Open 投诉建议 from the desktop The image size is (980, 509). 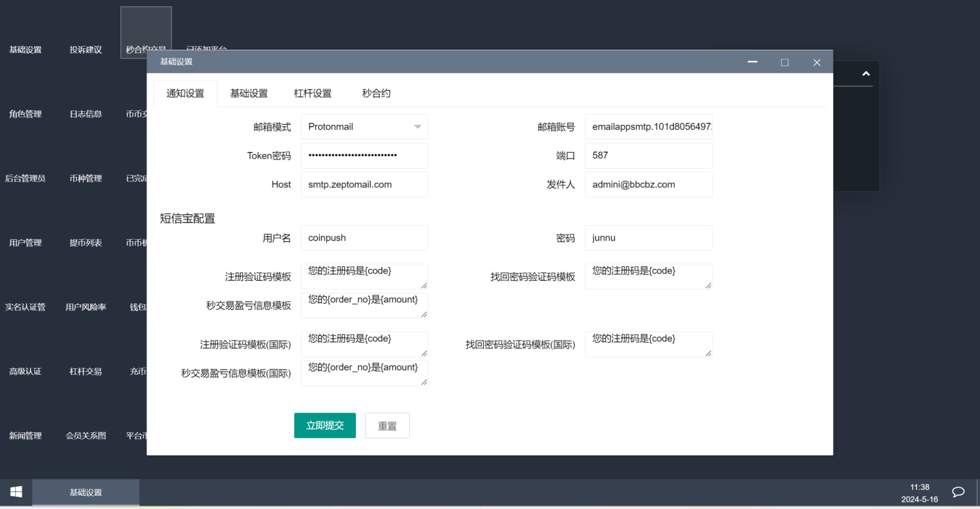(x=86, y=49)
